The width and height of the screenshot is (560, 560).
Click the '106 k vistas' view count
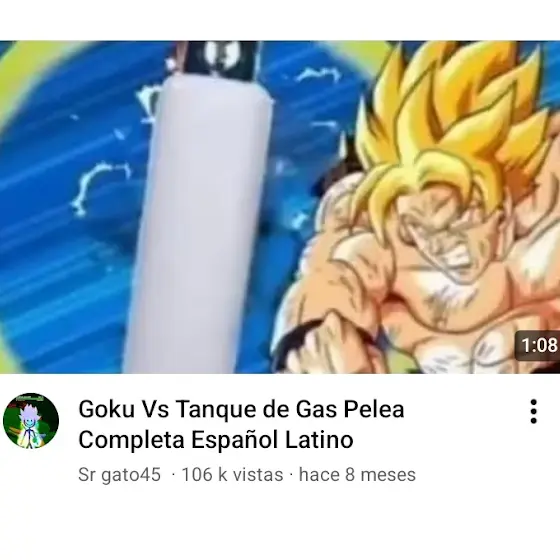coord(232,475)
